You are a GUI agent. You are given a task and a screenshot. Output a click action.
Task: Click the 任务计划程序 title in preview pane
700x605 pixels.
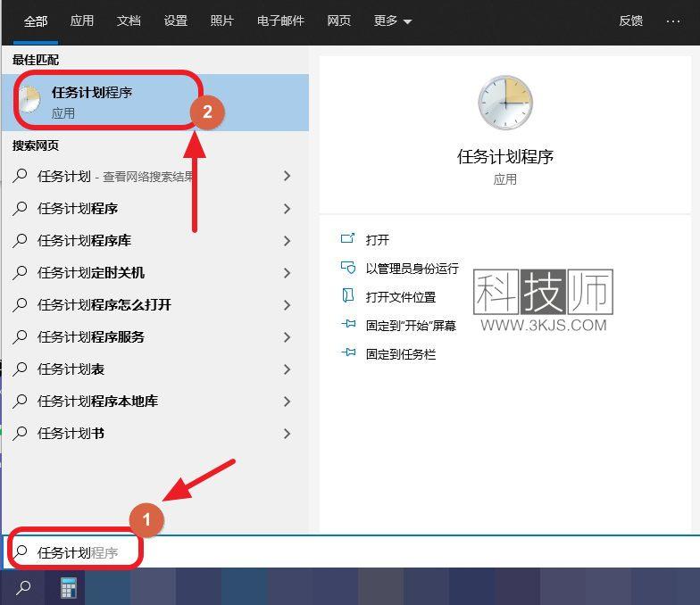coord(505,157)
